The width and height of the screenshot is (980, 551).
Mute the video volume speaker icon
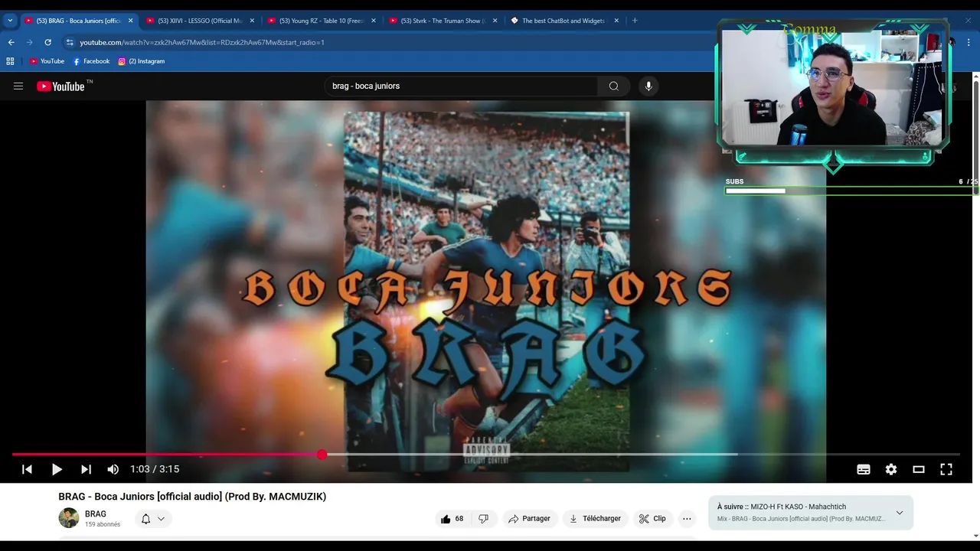click(113, 469)
